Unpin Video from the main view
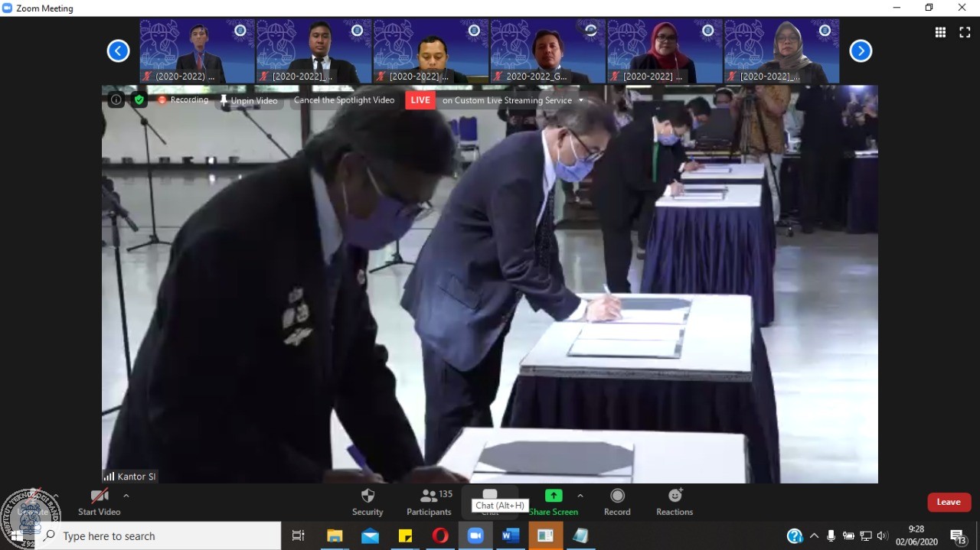 pyautogui.click(x=249, y=100)
